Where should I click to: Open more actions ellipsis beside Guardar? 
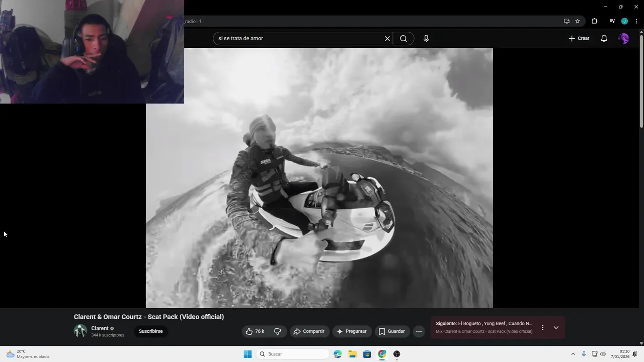[419, 331]
